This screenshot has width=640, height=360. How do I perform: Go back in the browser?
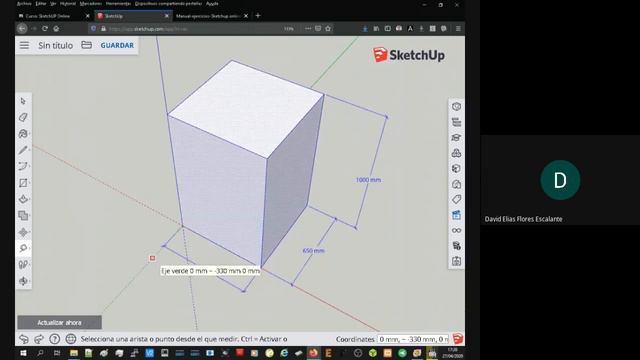tap(22, 29)
